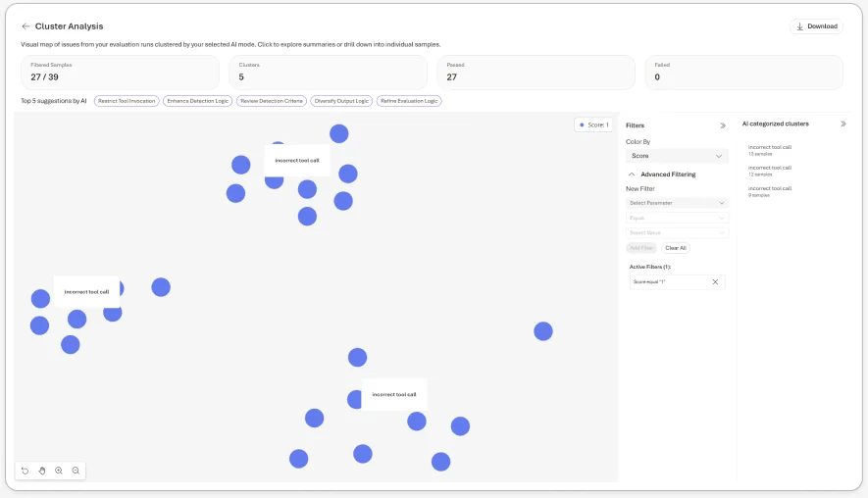Select the topmost sample dot on the map
The height and width of the screenshot is (498, 868).
click(x=338, y=133)
